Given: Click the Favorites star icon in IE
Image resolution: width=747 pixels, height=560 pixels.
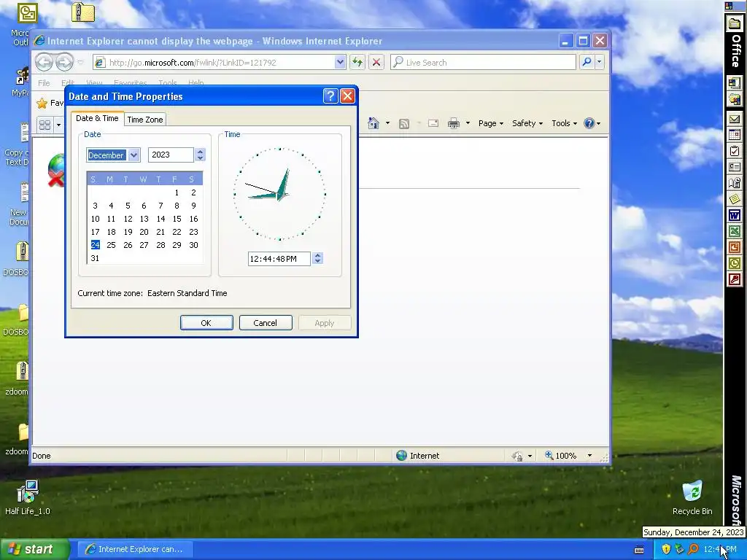Looking at the screenshot, I should pos(42,103).
